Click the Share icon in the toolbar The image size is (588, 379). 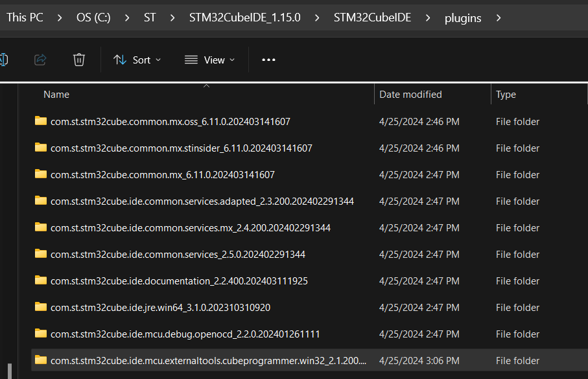[40, 60]
